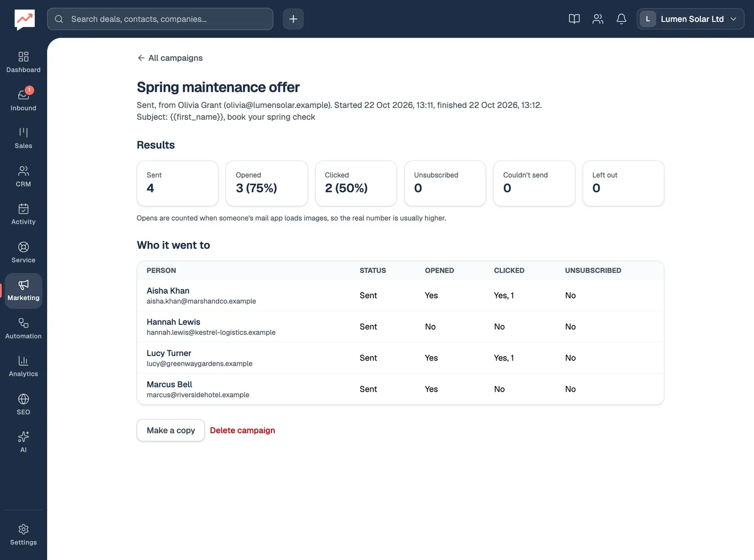
Task: Open the Automation workflows section
Action: pos(24,329)
